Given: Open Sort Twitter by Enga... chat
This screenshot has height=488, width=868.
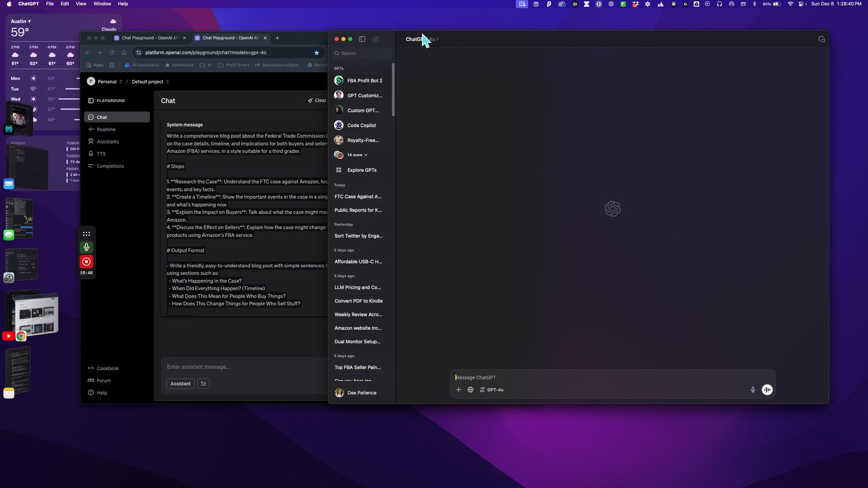Looking at the screenshot, I should (x=359, y=236).
